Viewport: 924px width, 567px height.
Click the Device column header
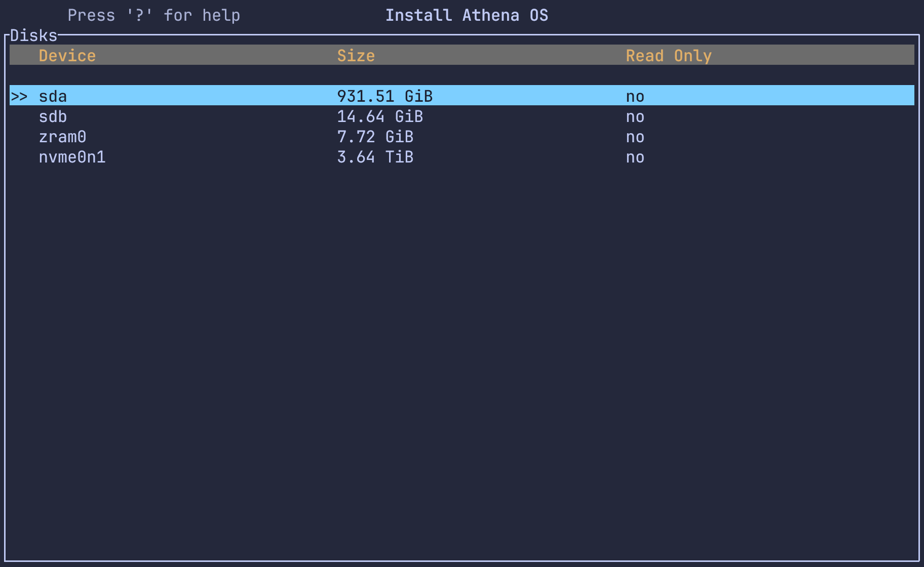point(67,55)
